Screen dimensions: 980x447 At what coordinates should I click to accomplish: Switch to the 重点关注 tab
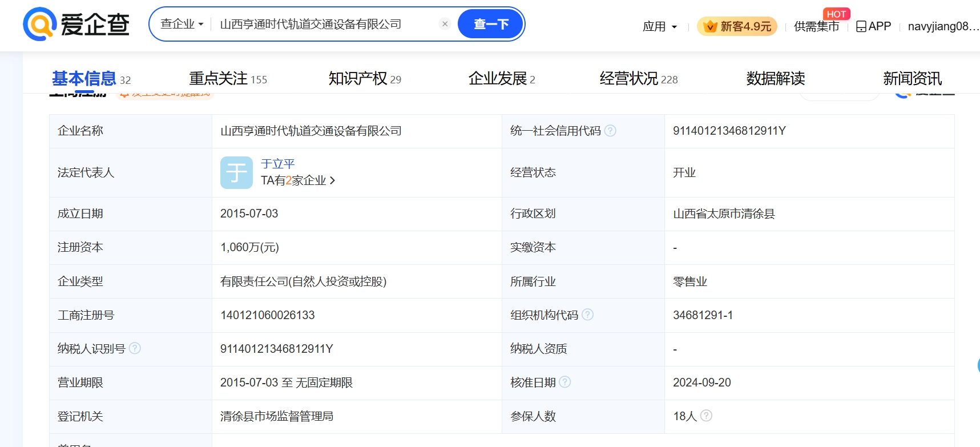[228, 79]
